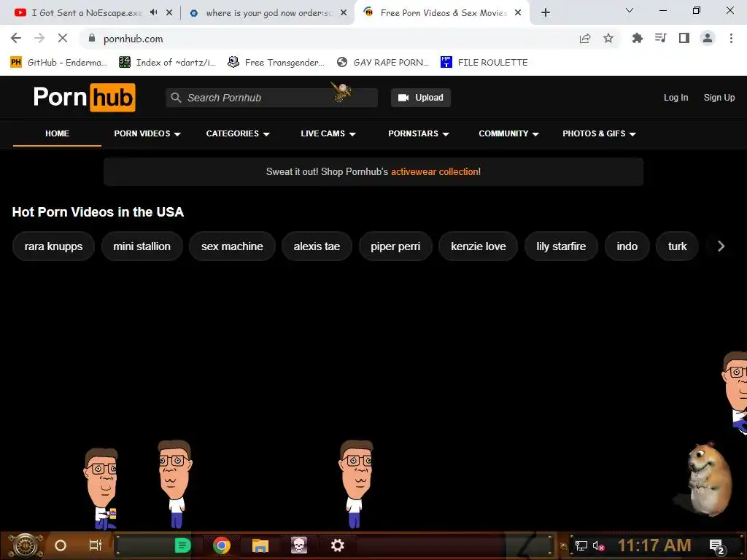Open the media controls icon in toolbar
The height and width of the screenshot is (560, 747).
point(661,38)
